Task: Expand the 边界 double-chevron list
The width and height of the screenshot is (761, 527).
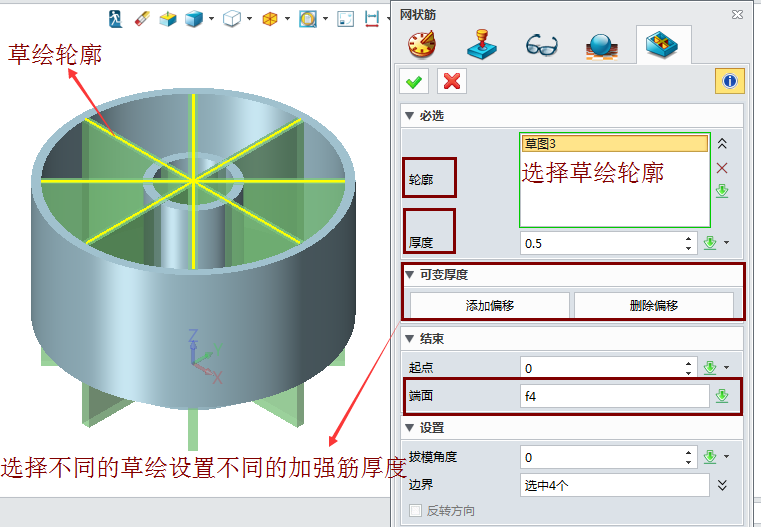Action: [x=722, y=485]
